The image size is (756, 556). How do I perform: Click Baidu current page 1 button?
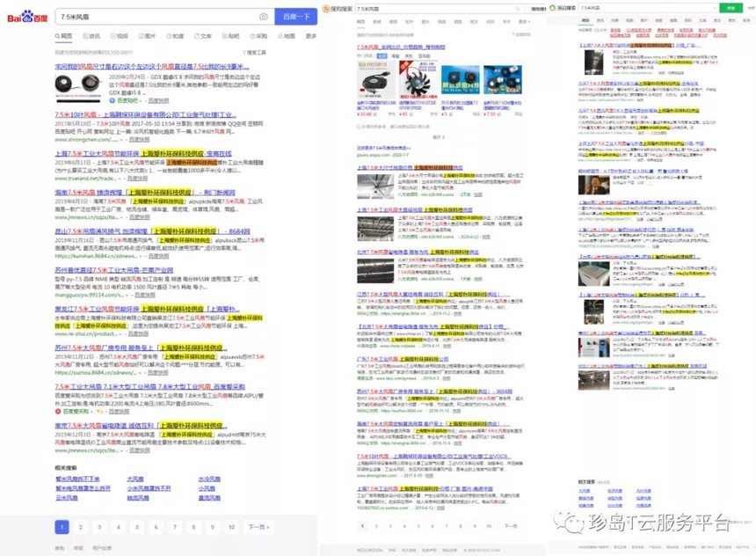pos(62,527)
